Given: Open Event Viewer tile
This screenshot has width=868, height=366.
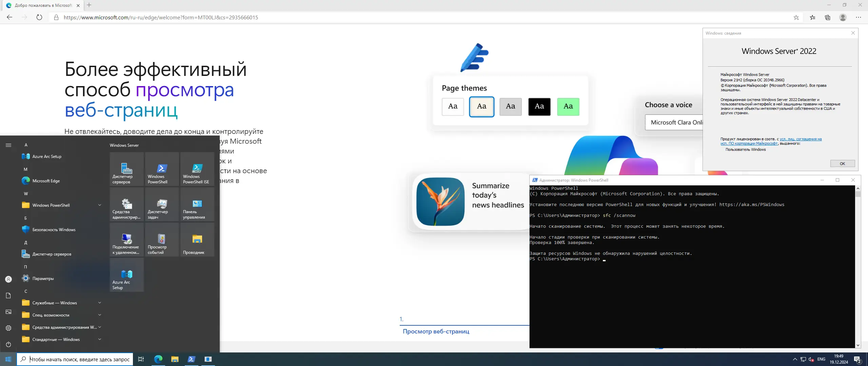Looking at the screenshot, I should click(x=162, y=240).
